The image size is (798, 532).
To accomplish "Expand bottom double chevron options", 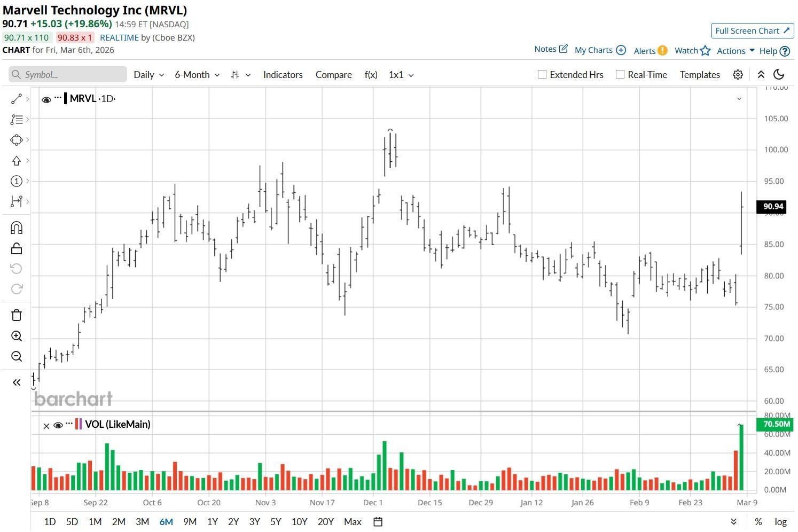I will tap(734, 522).
